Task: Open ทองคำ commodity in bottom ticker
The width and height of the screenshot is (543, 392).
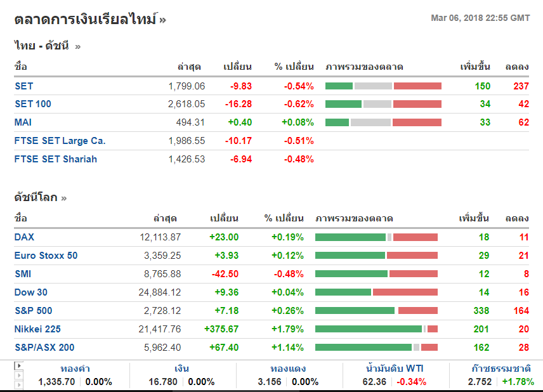Action: click(x=75, y=369)
